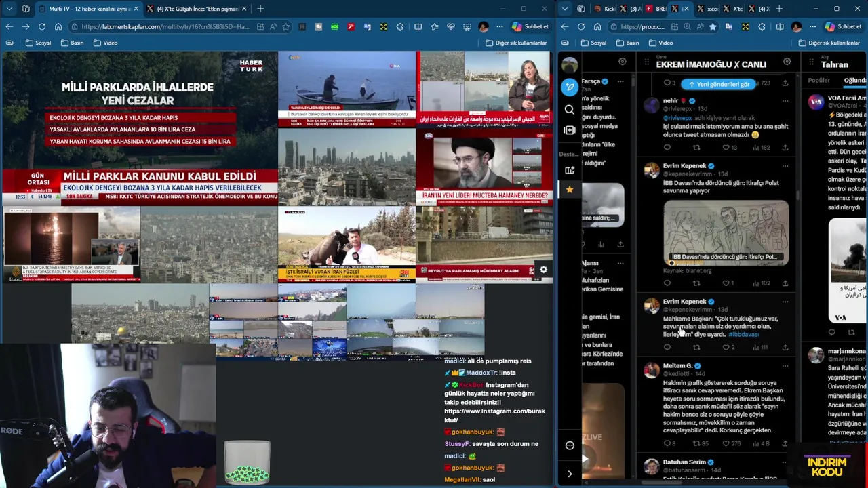Retweet nehir's tweet

coord(696,148)
